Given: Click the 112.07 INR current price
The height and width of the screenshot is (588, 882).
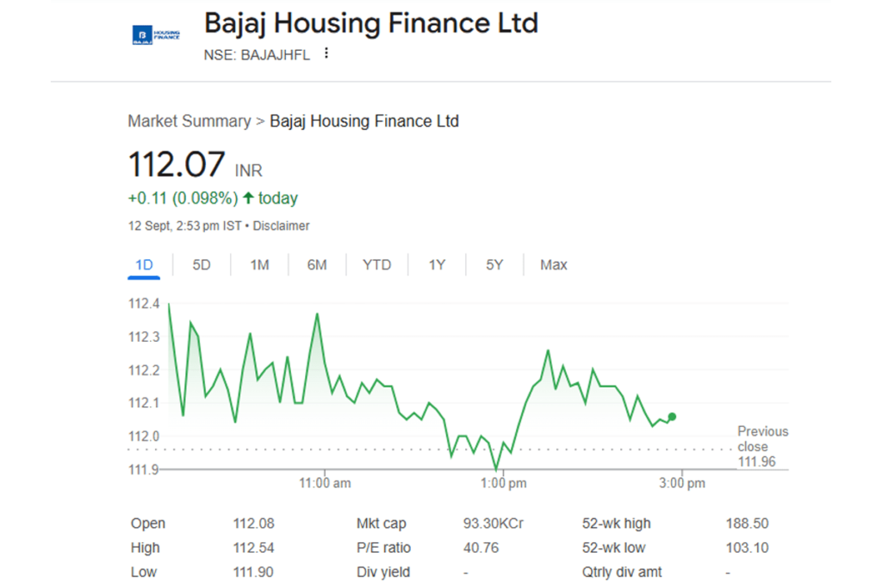Looking at the screenshot, I should pos(177,164).
